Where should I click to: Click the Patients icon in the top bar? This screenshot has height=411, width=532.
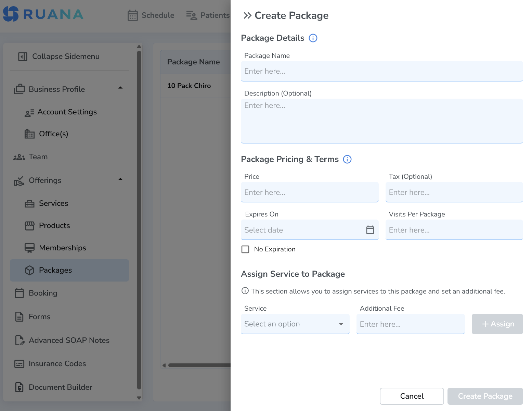point(191,15)
